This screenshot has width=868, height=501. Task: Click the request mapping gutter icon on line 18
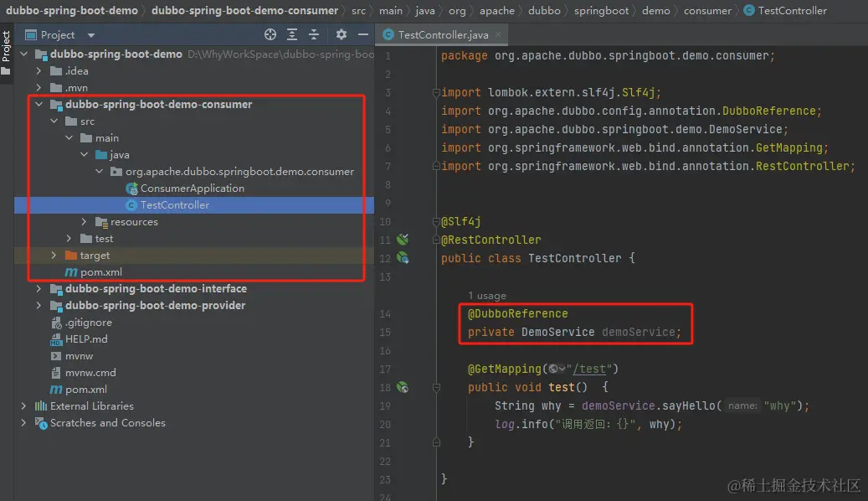403,387
